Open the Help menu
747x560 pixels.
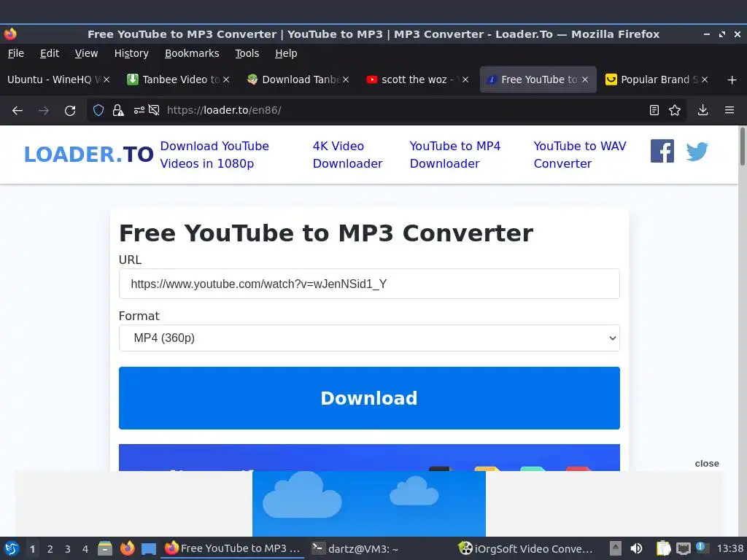tap(286, 53)
